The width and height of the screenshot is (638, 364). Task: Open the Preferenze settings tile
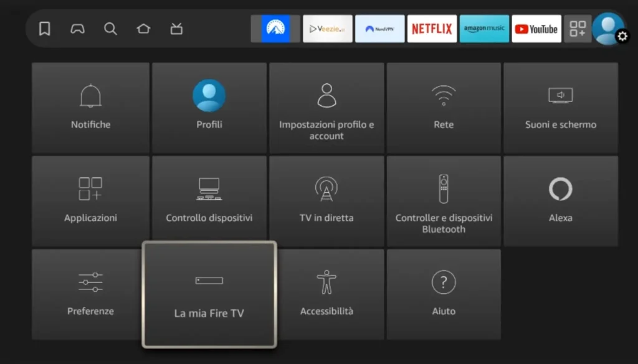coord(87,294)
